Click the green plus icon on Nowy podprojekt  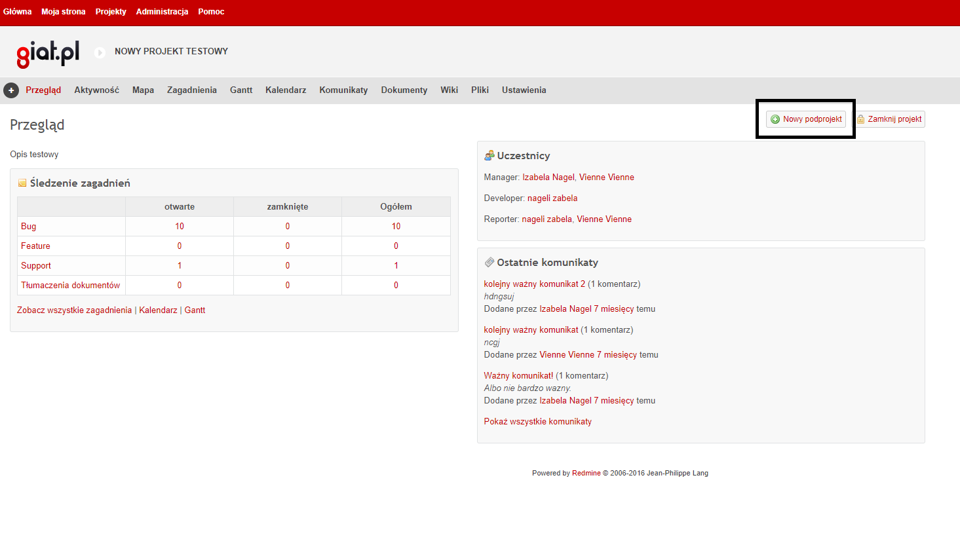pos(775,119)
